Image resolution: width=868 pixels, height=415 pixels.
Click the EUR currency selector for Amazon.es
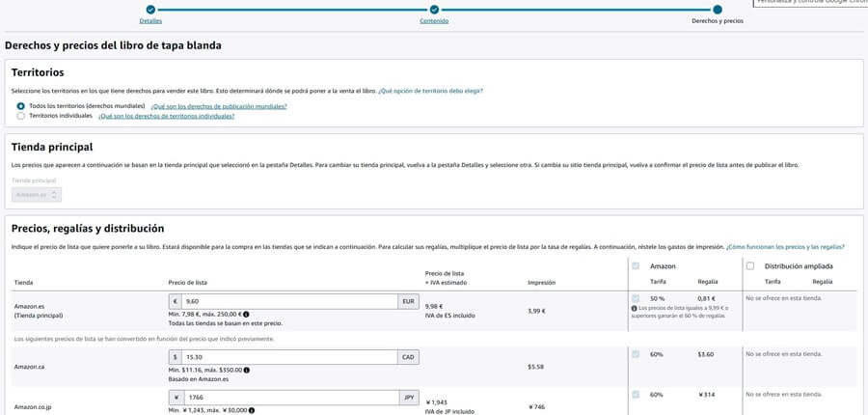[x=408, y=301]
